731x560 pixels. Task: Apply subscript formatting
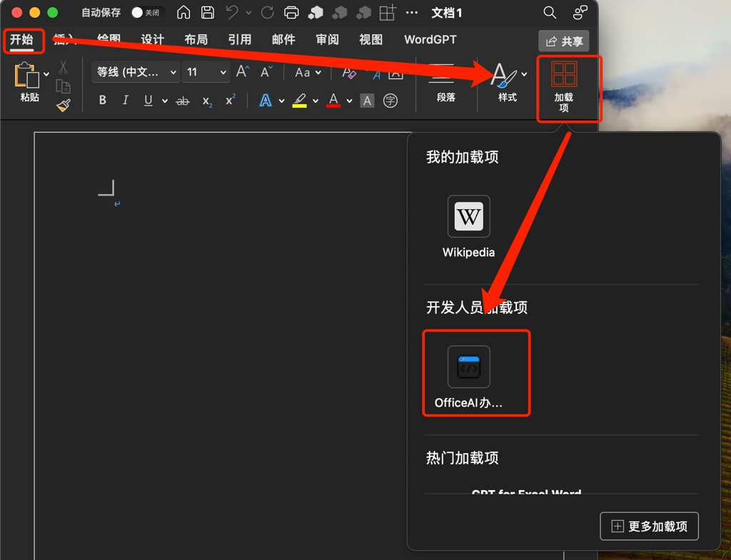click(x=208, y=101)
